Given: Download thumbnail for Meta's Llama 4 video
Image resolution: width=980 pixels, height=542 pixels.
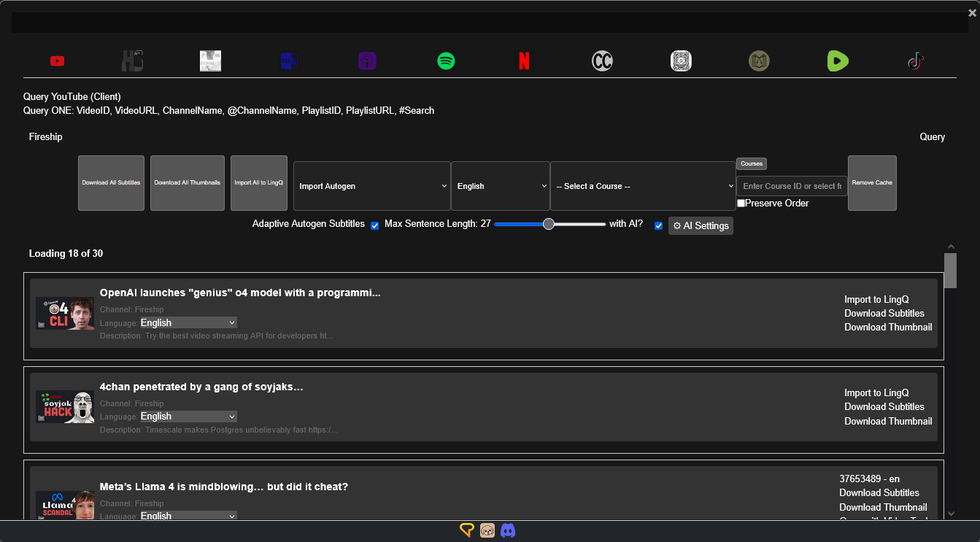Looking at the screenshot, I should (x=883, y=507).
